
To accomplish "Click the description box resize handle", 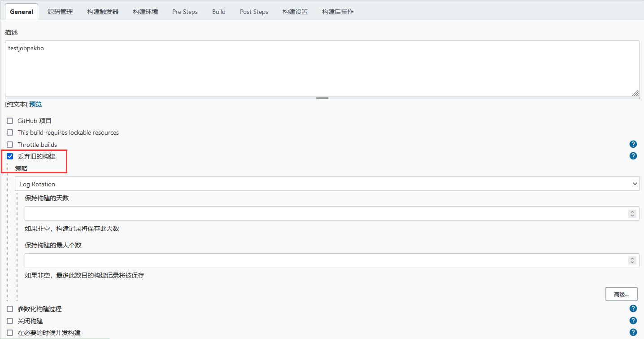I will (635, 93).
